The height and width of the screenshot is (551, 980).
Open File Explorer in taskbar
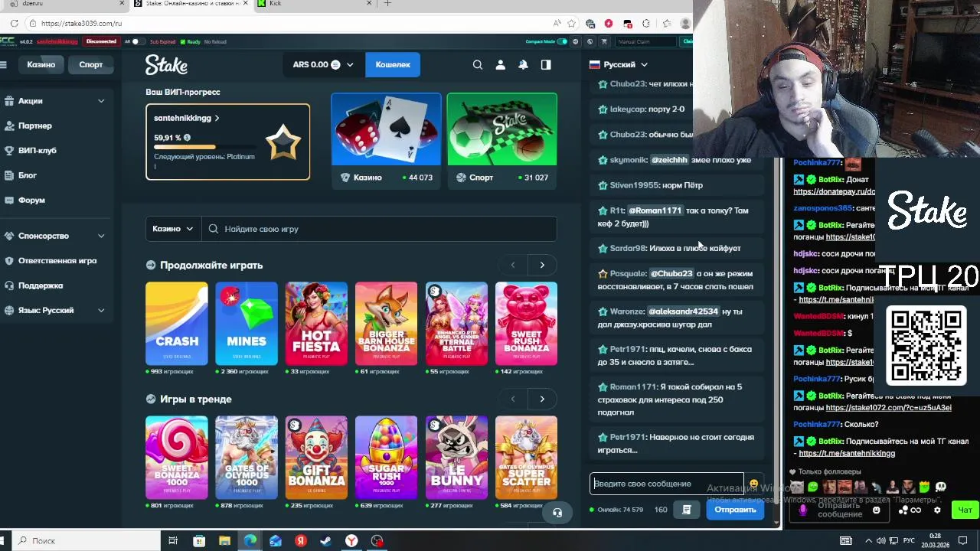coord(224,541)
